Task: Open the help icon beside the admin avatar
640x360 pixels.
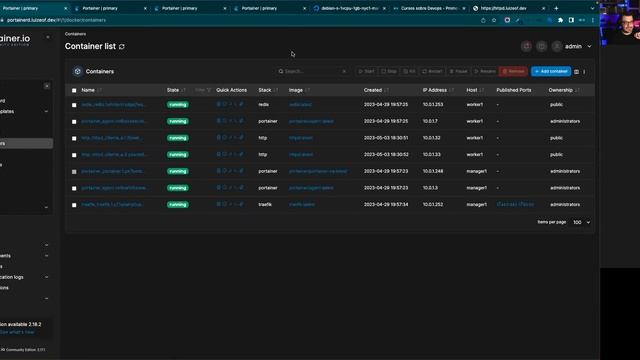Action: tap(542, 47)
